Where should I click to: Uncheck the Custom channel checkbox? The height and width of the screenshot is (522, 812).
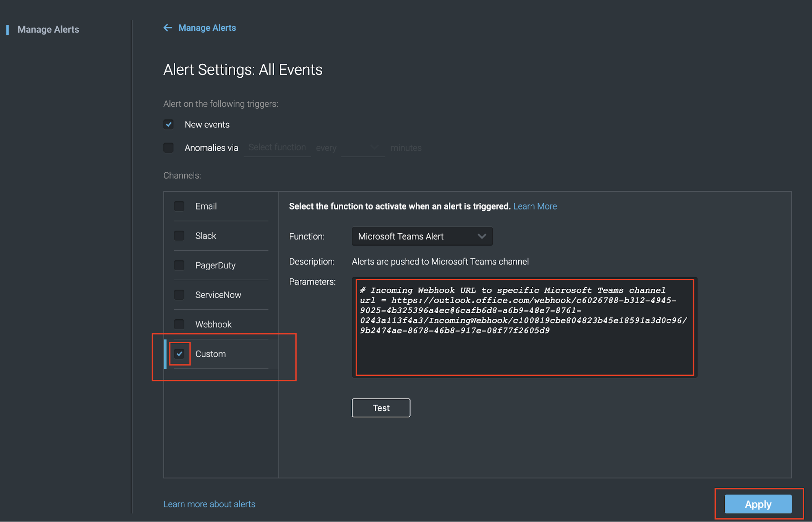pos(180,354)
